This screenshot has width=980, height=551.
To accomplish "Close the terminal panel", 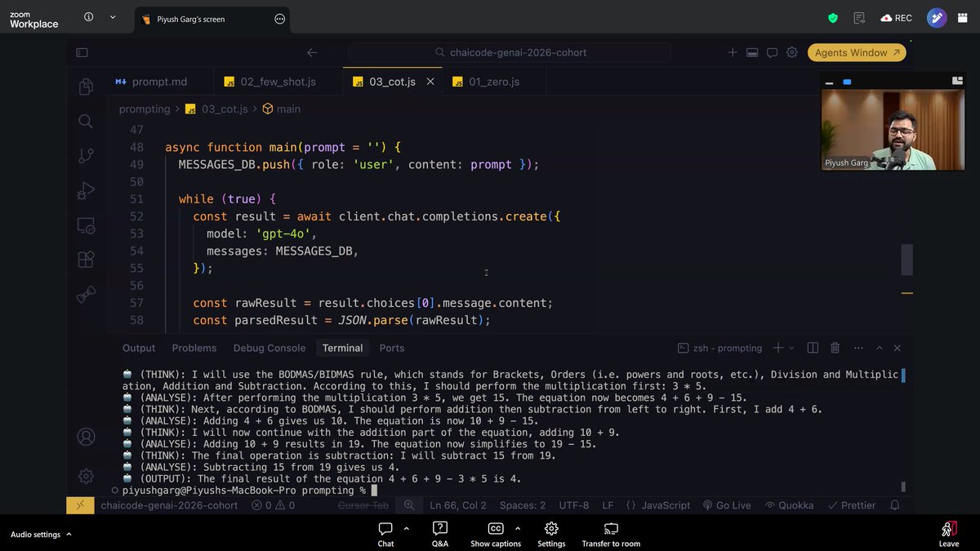I will (898, 348).
